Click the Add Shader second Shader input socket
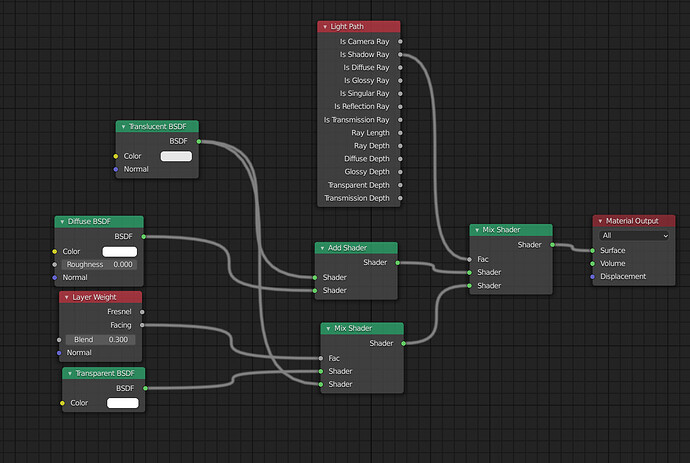 pyautogui.click(x=315, y=290)
